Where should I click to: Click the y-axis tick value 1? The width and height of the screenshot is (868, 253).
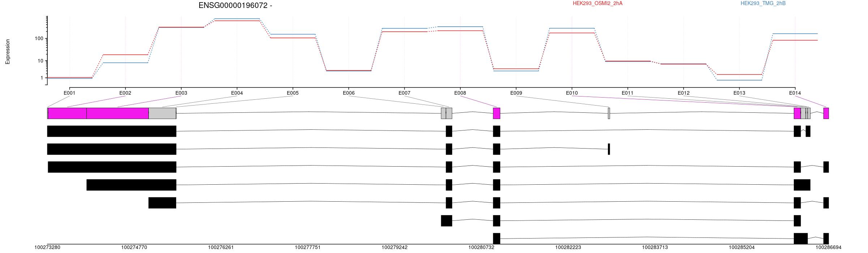pos(42,78)
